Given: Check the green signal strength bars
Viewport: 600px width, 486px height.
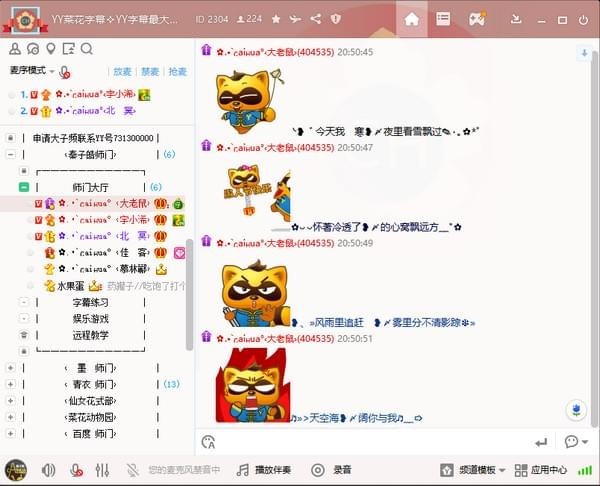Looking at the screenshot, I should 585,470.
